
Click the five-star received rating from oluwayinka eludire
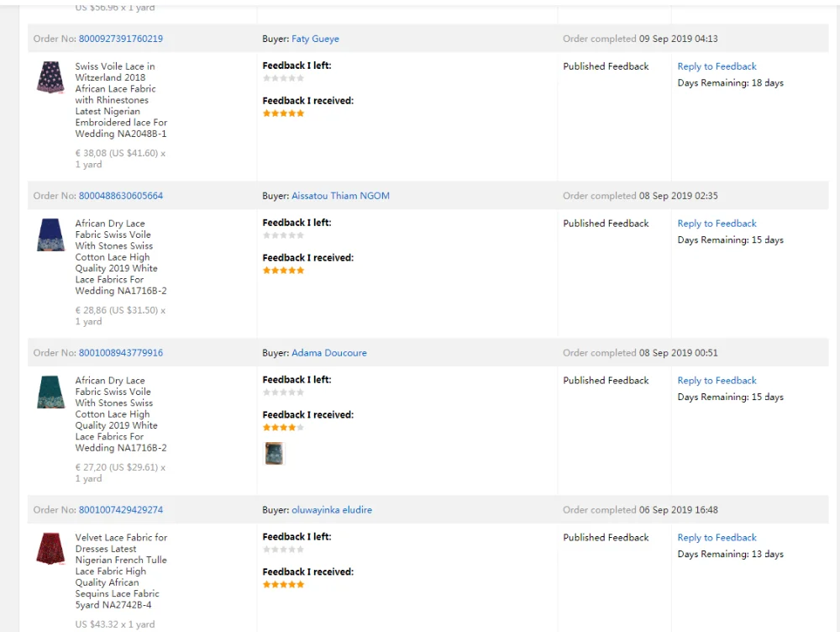[283, 584]
